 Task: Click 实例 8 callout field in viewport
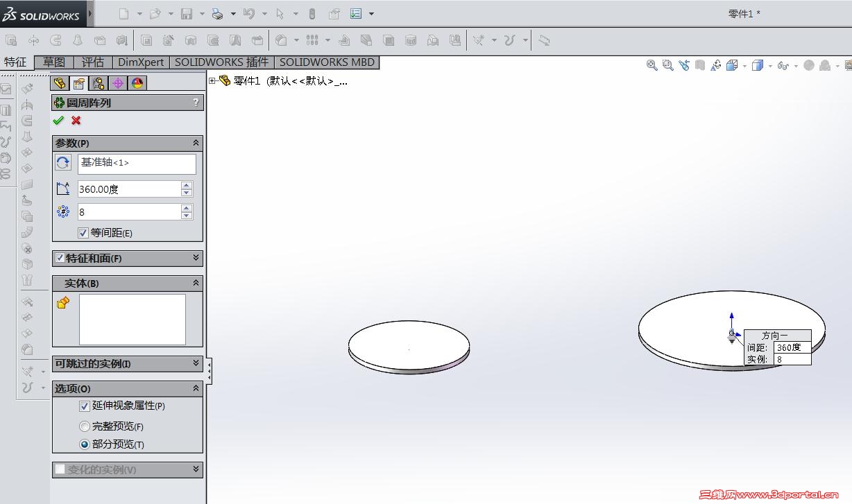[792, 359]
